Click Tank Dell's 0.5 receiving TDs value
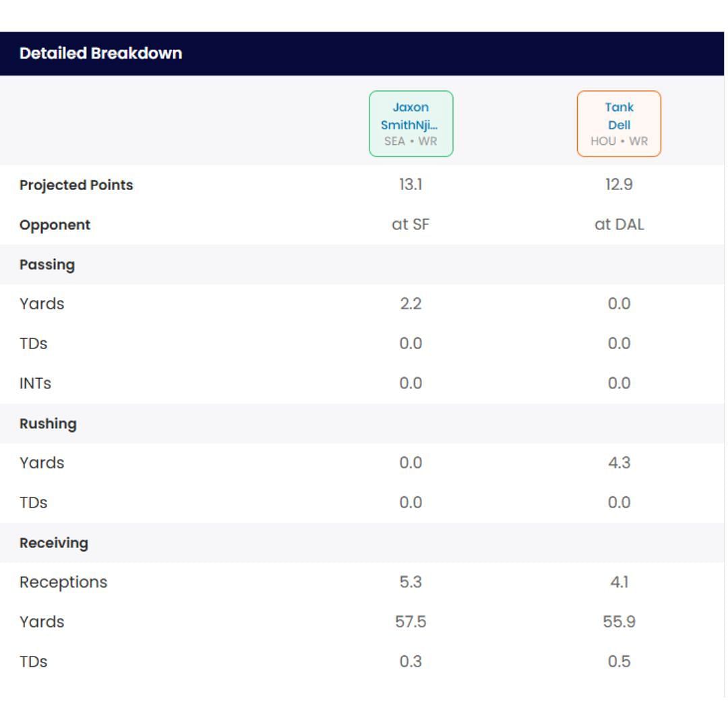 619,662
